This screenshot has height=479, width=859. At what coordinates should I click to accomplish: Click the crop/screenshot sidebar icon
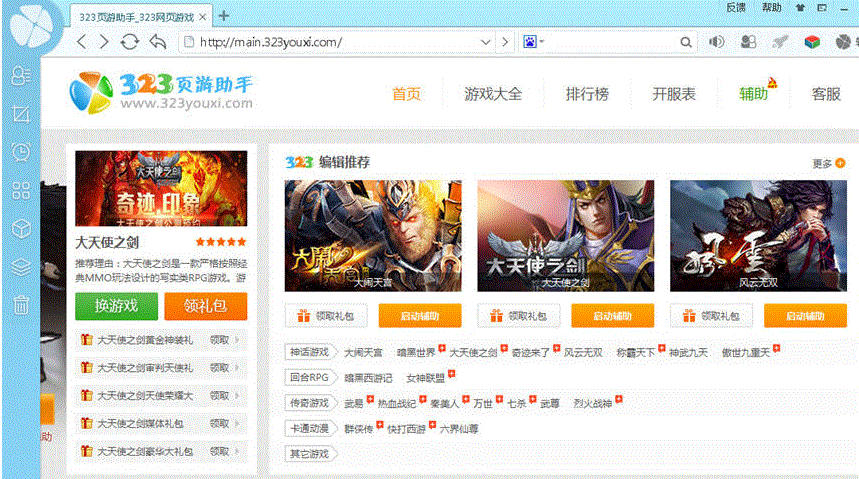coord(21,114)
